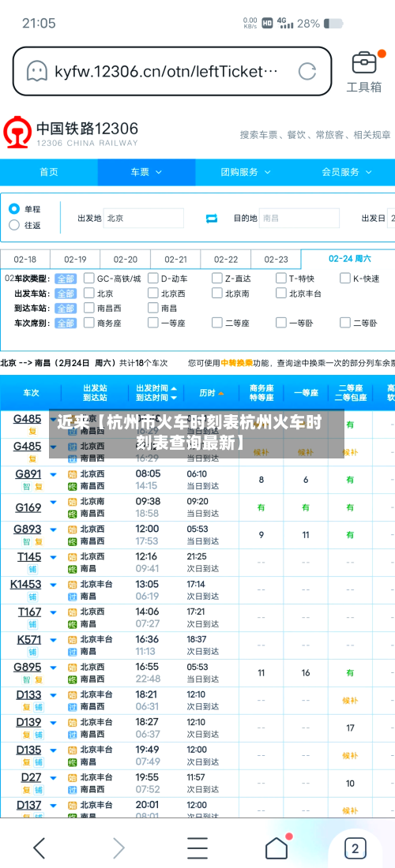
Task: Expand G169 train stop details arrow
Action: (53, 502)
